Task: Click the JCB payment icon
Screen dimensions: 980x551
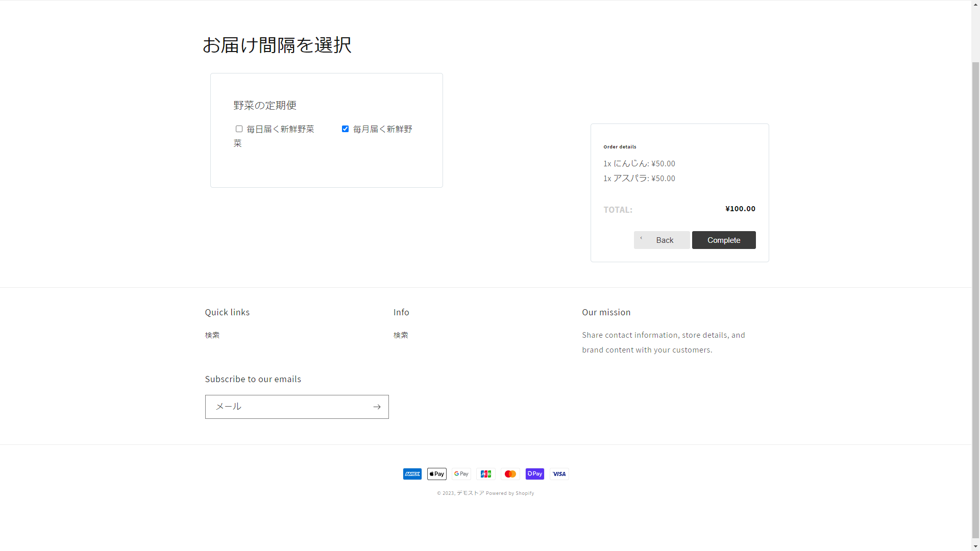Action: pyautogui.click(x=485, y=474)
